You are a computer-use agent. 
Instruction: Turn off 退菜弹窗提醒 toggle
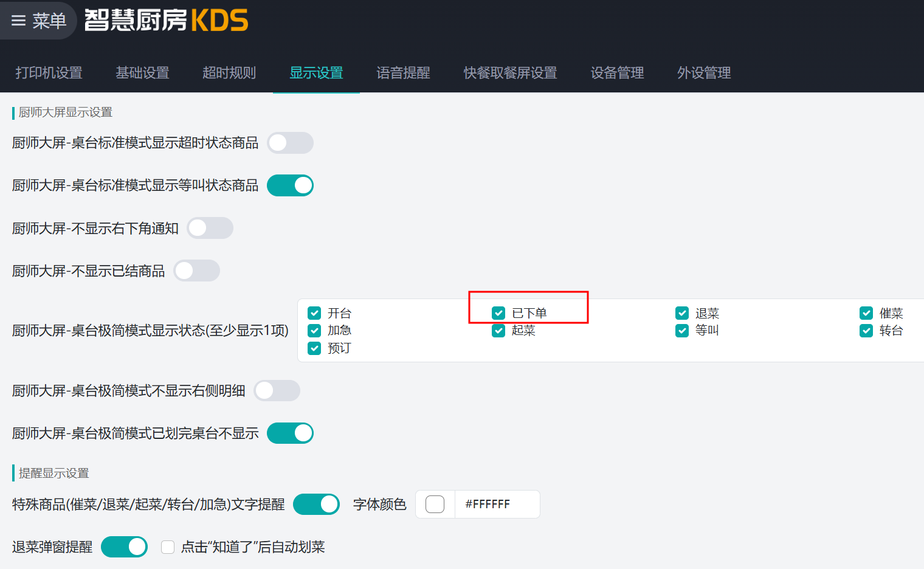point(124,547)
